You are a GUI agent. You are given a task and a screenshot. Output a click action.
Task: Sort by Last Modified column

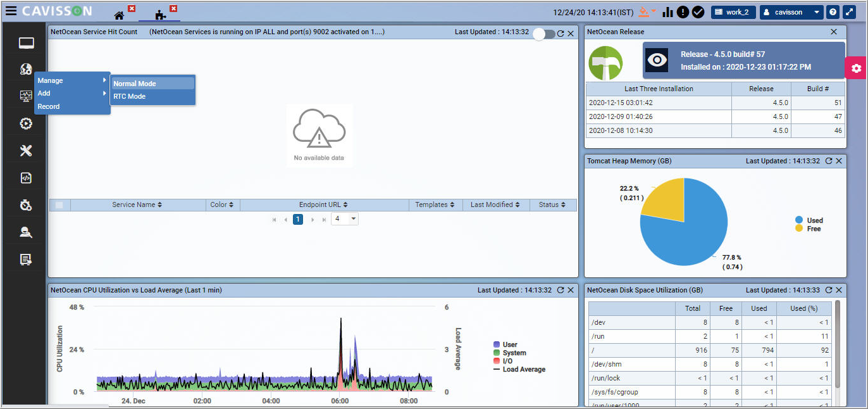[x=495, y=204]
